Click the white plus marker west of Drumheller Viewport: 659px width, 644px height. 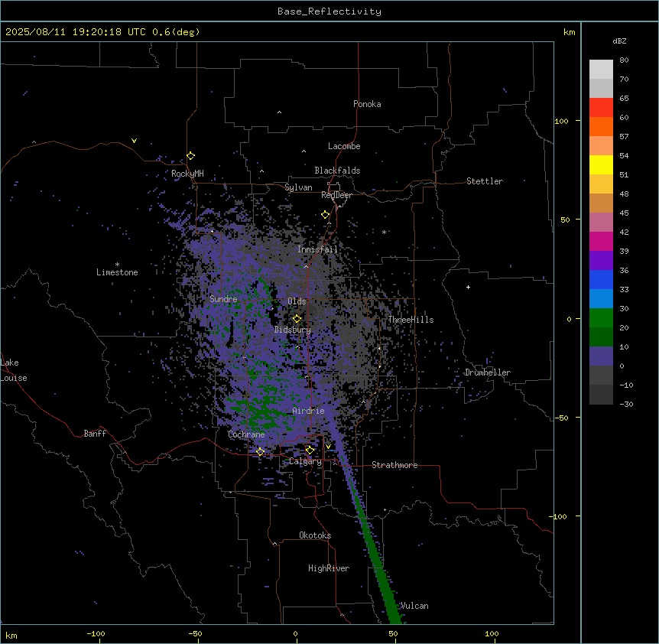tap(468, 287)
